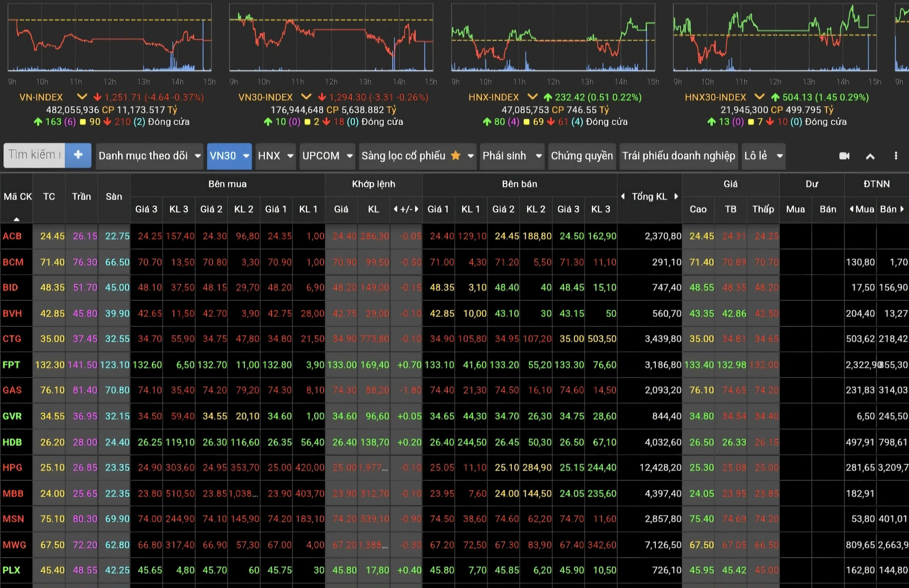Screen dimensions: 909x588
Task: Click the TC column header
Action: tap(49, 196)
